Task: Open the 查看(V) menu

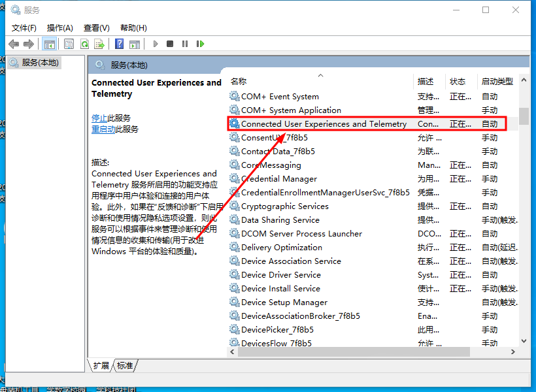Action: [x=97, y=27]
